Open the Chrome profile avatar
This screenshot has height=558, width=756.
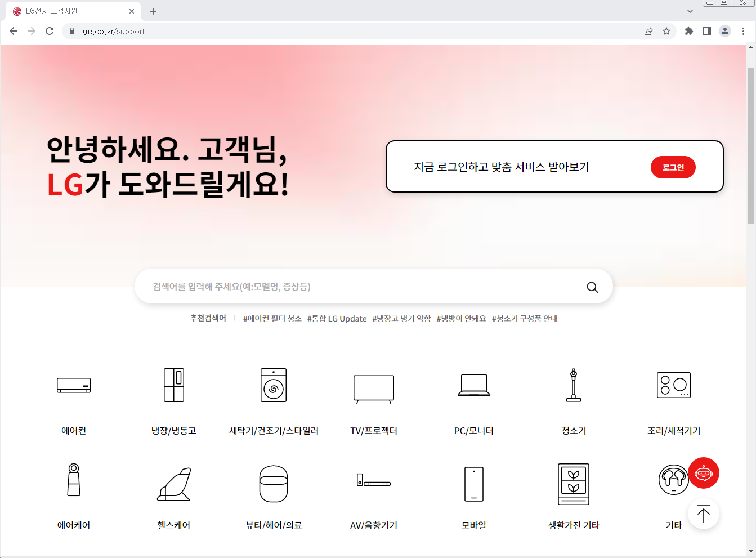(725, 31)
